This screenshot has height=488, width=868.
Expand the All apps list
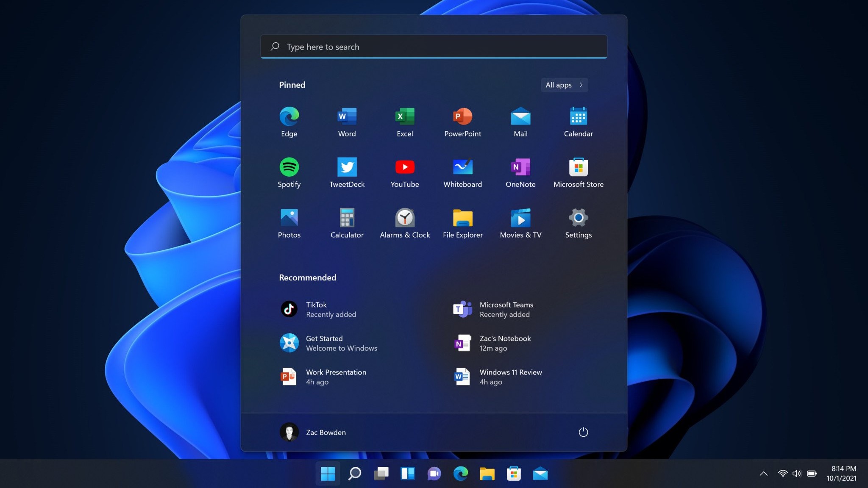(564, 85)
